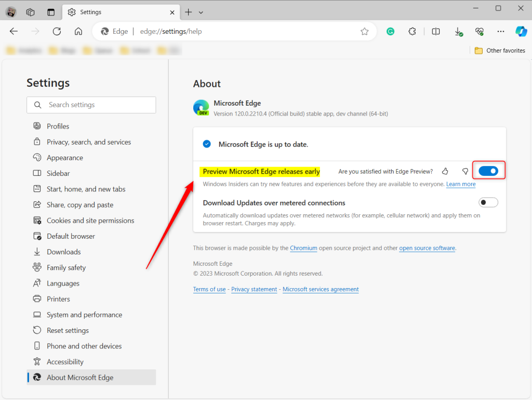532x400 pixels.
Task: Open the Chromium link
Action: pos(303,248)
